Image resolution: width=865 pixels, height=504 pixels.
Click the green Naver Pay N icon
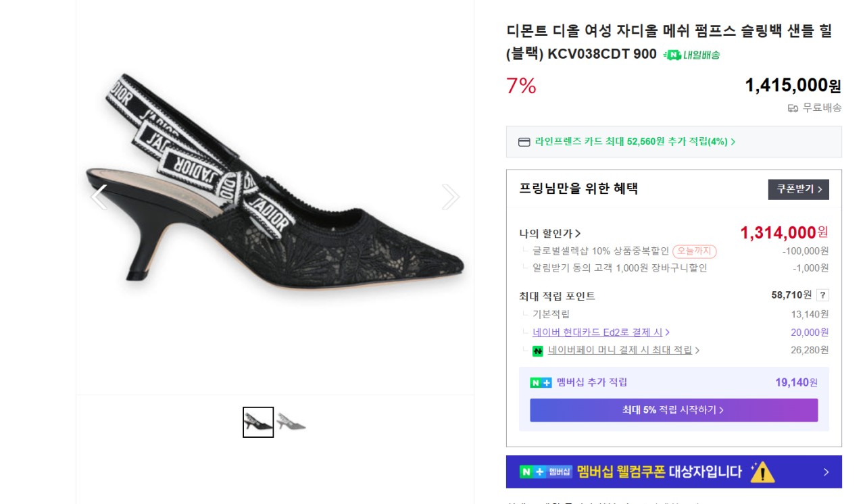pos(538,351)
